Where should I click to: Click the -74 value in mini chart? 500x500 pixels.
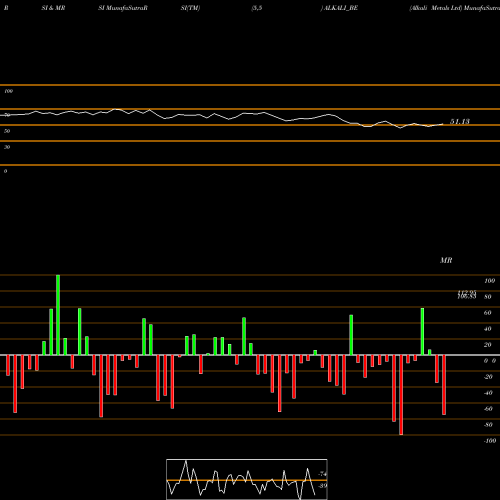(x=323, y=474)
